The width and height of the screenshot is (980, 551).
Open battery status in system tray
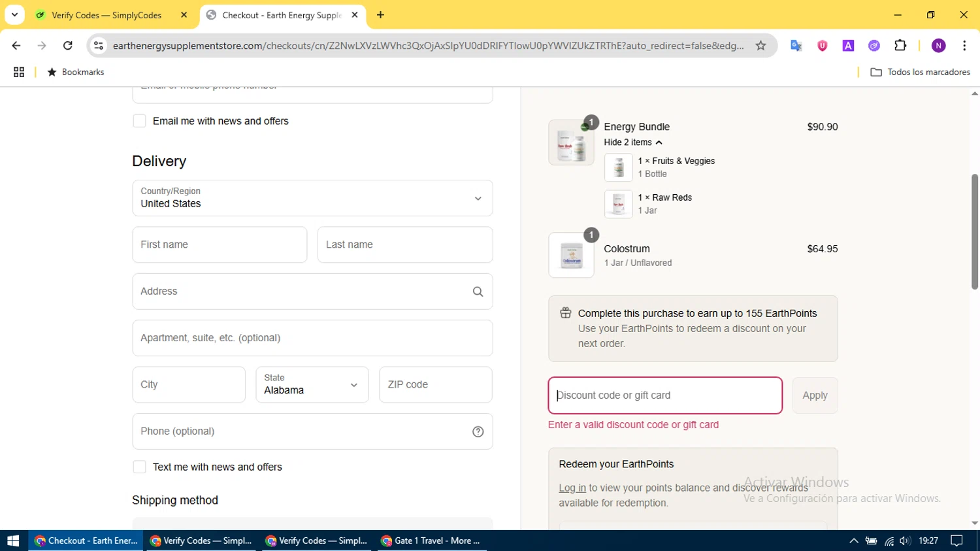(x=871, y=541)
